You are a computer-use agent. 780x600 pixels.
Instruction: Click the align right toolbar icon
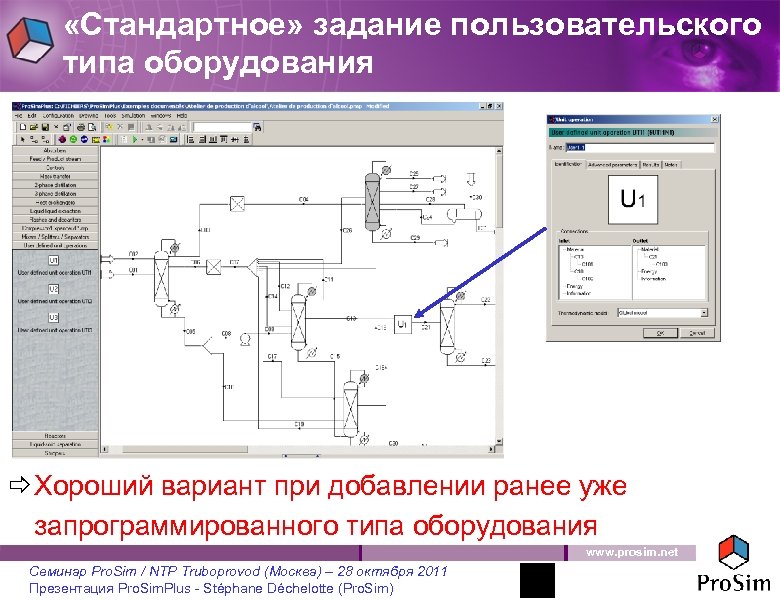(202, 140)
